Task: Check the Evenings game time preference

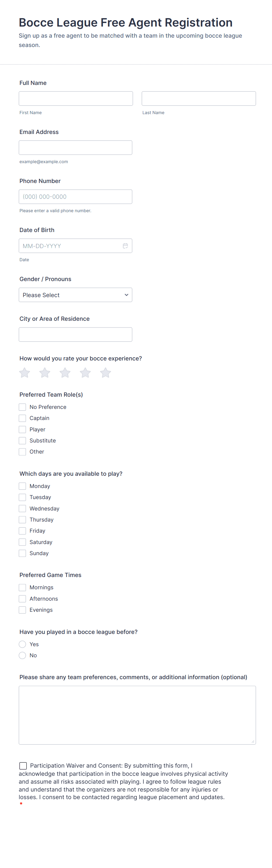Action: [x=22, y=609]
